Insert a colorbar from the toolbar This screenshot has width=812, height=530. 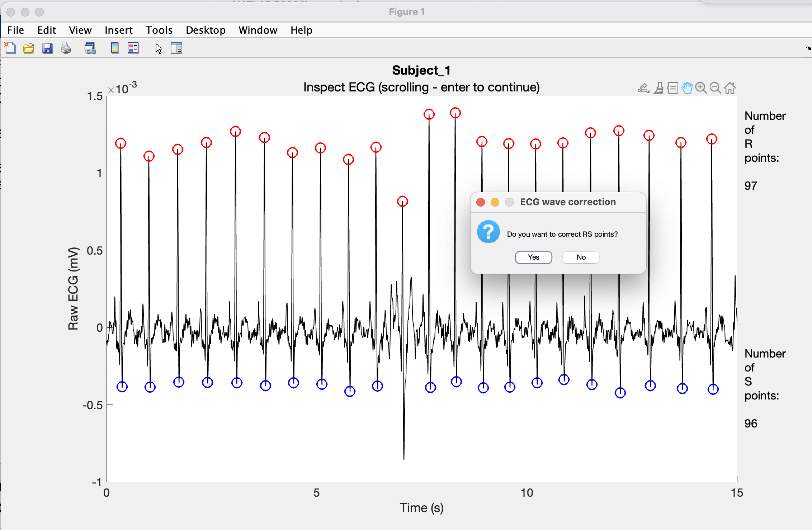[x=115, y=48]
